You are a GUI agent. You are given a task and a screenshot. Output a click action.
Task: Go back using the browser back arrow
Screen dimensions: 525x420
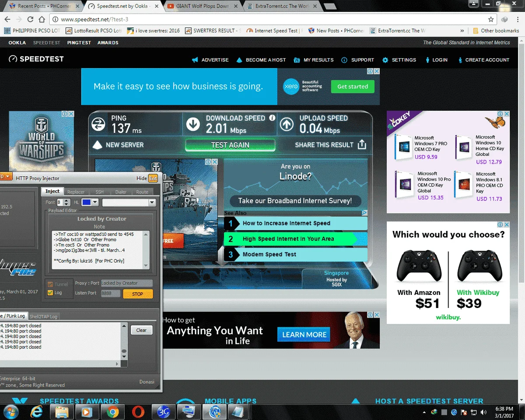7,19
